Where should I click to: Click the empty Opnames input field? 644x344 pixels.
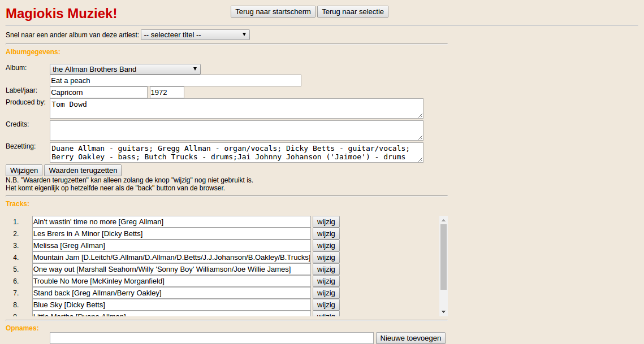pos(211,338)
